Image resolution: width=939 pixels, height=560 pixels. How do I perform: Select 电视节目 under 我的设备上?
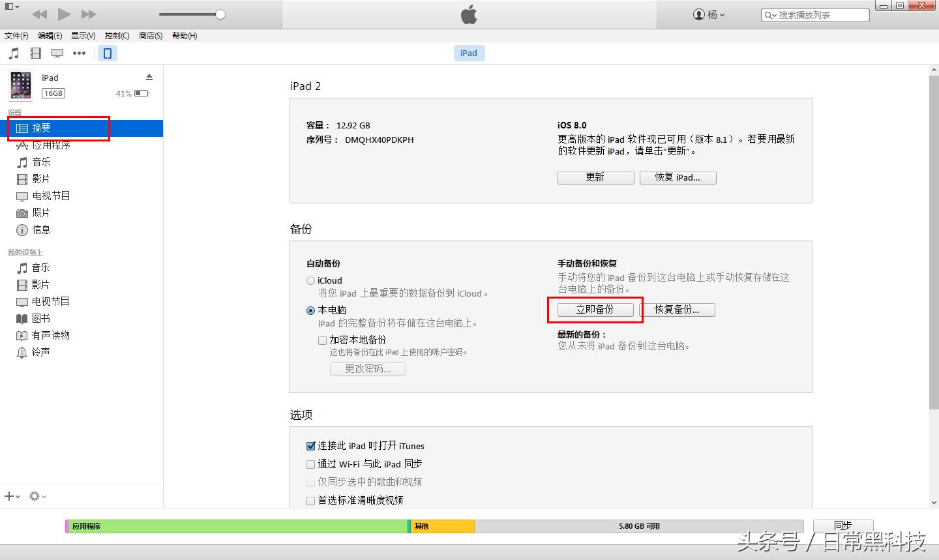click(x=82, y=301)
